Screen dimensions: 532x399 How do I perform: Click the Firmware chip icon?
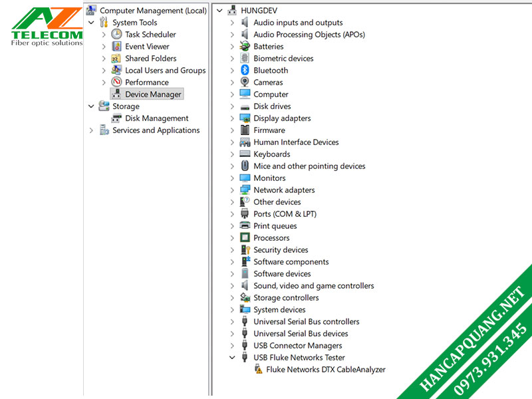tap(245, 130)
